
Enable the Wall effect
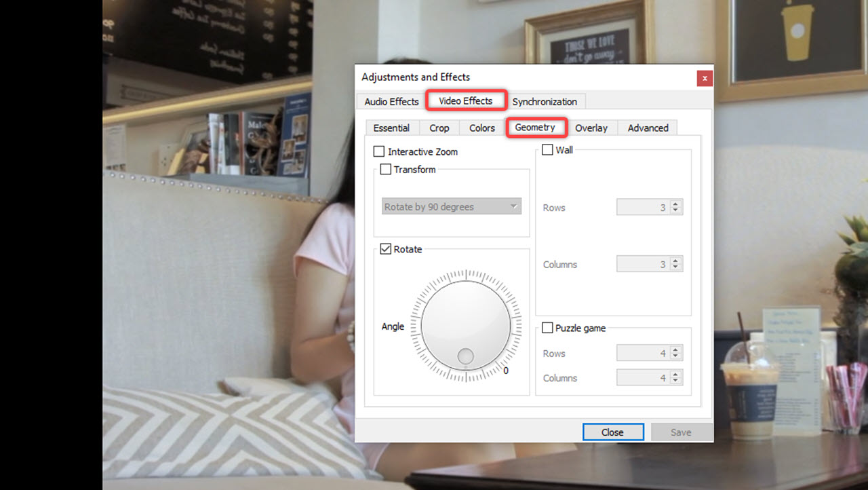(x=547, y=149)
